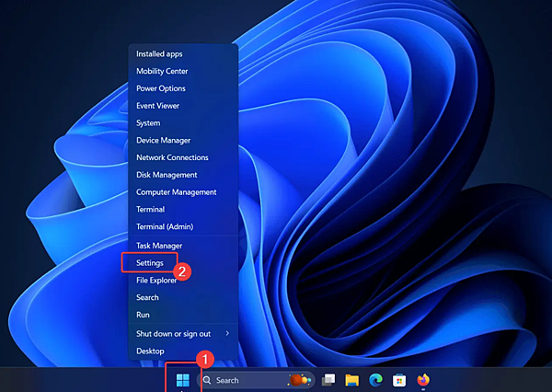Screen dimensions: 552x392
Task: Expand Shut down or sign out submenu
Action: tap(183, 333)
